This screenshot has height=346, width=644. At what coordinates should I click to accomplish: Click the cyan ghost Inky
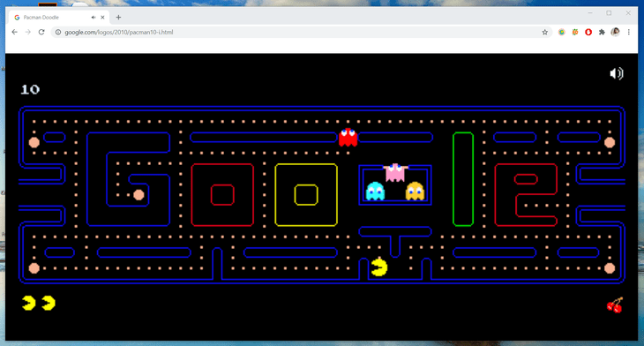click(x=375, y=191)
